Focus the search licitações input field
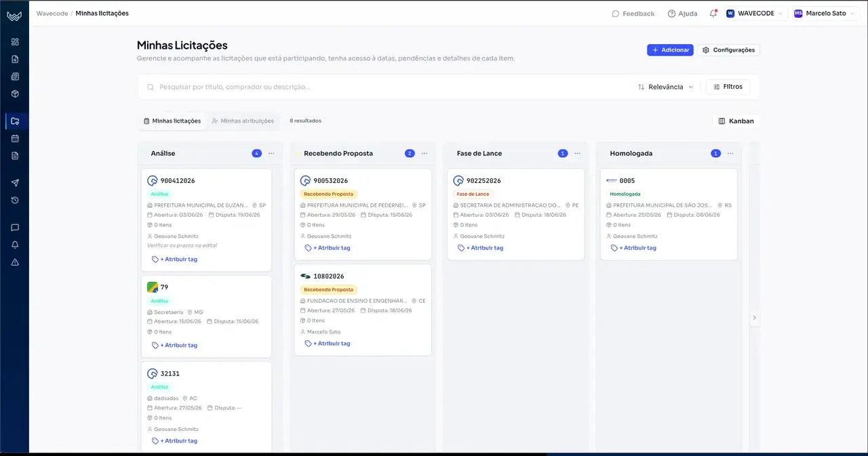 [387, 87]
